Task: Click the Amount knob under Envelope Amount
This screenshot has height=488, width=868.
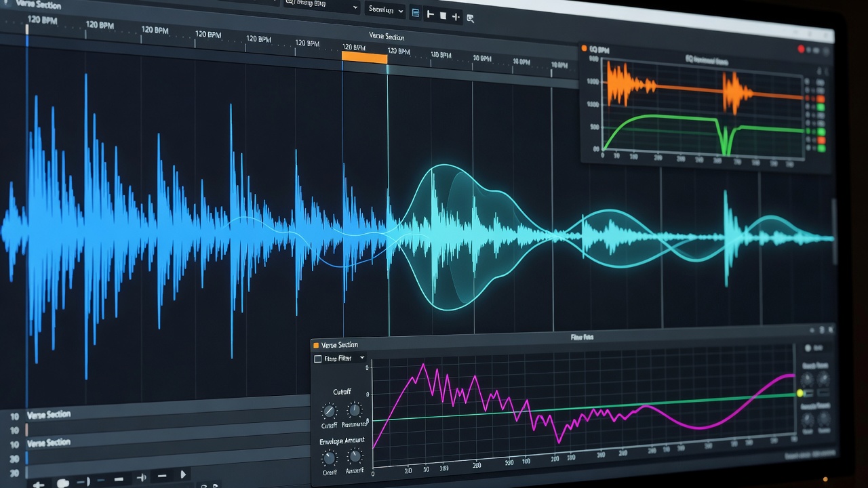Action: [x=355, y=457]
